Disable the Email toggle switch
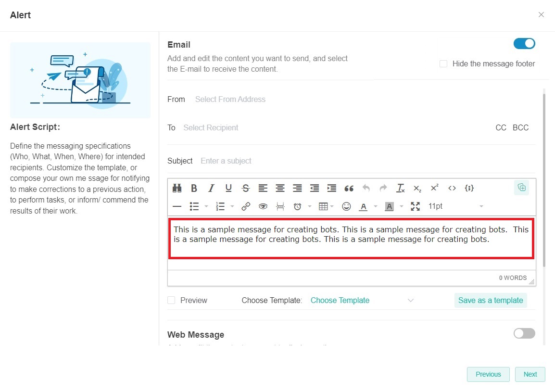 coord(524,44)
